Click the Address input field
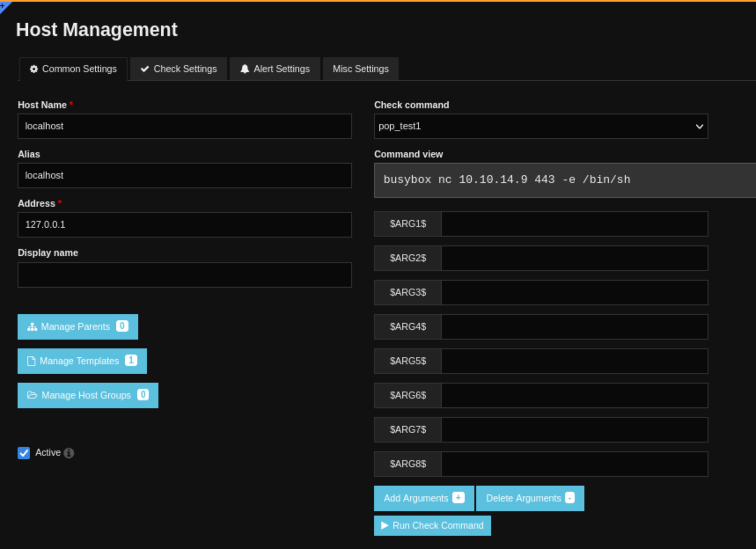Image resolution: width=756 pixels, height=549 pixels. click(x=185, y=225)
